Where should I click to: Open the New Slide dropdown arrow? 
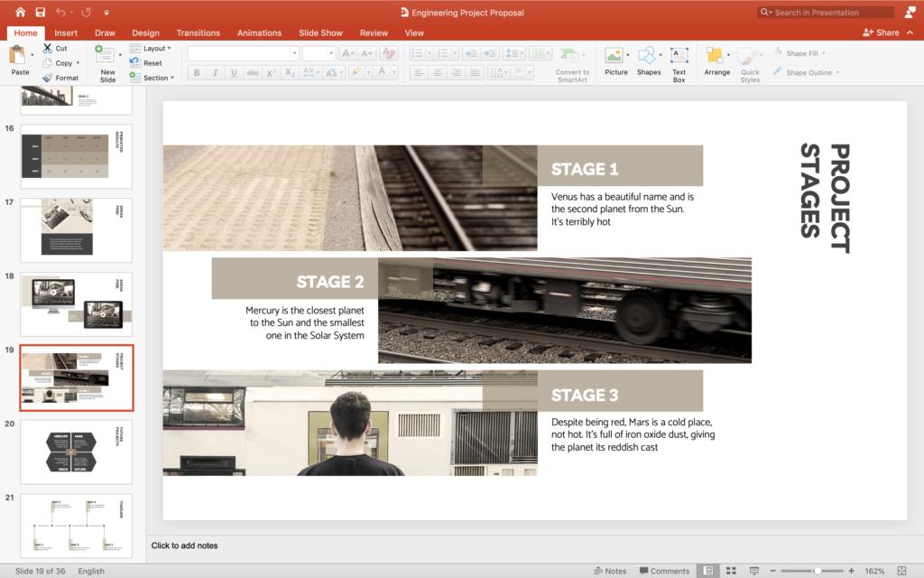tap(120, 55)
